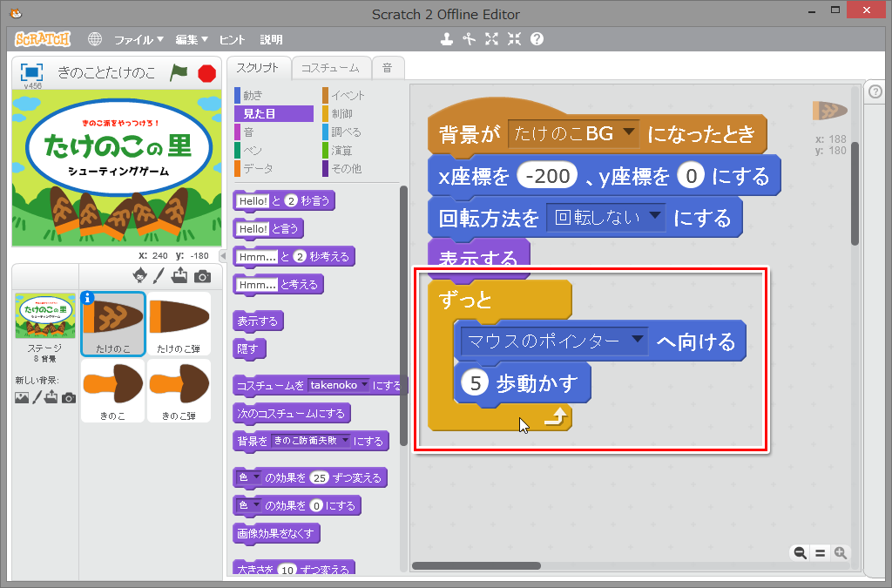Open the 説明 menu item

point(272,40)
